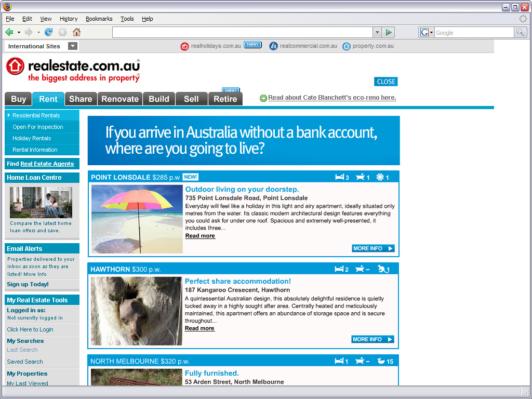Open the View menu

[46, 19]
